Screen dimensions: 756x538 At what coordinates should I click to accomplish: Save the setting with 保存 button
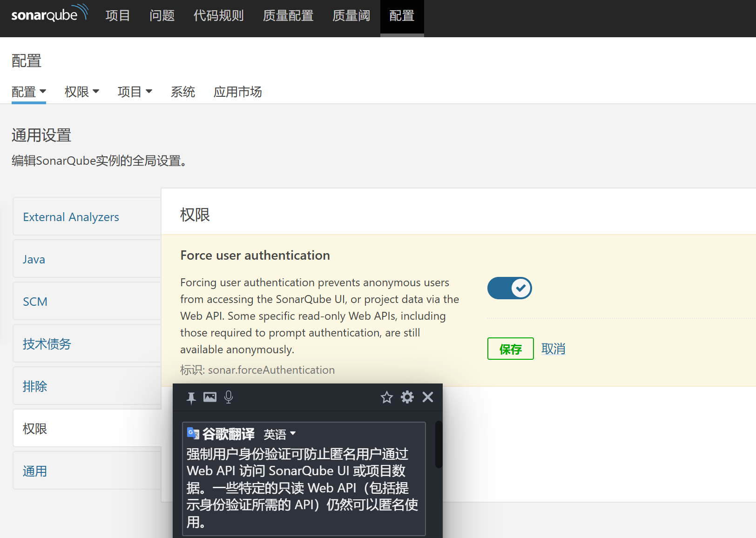[x=511, y=349]
